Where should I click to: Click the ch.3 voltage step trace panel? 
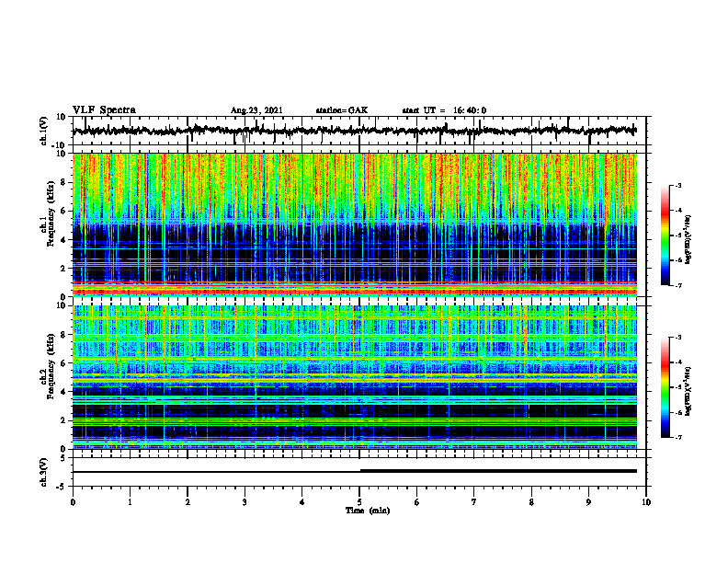click(359, 472)
